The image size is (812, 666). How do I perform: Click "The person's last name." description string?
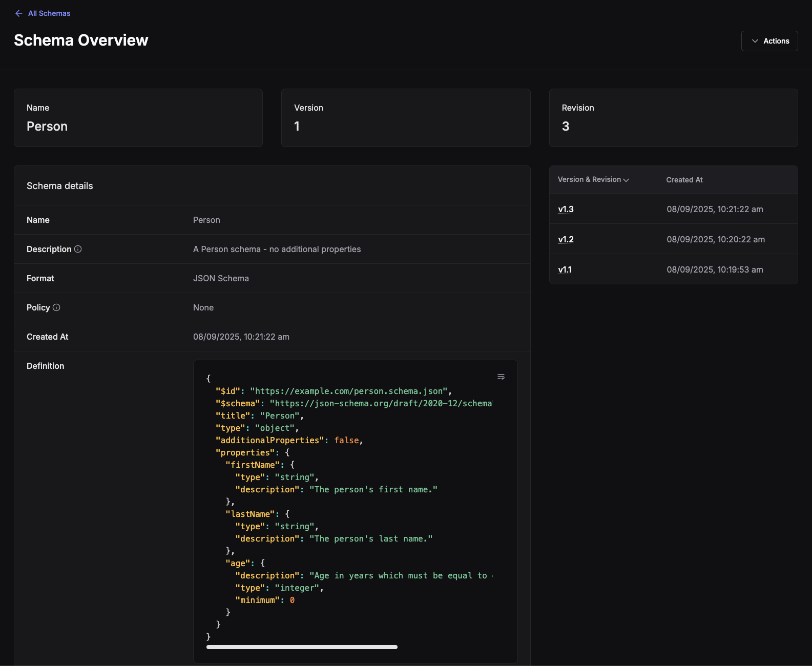(x=371, y=538)
